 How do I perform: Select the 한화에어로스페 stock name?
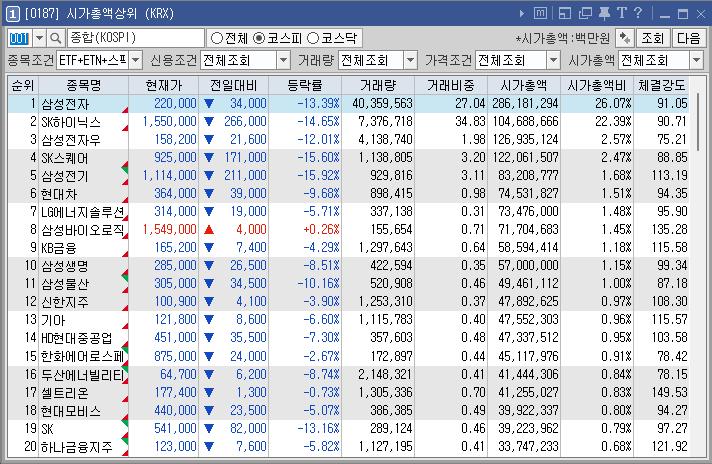coord(83,356)
